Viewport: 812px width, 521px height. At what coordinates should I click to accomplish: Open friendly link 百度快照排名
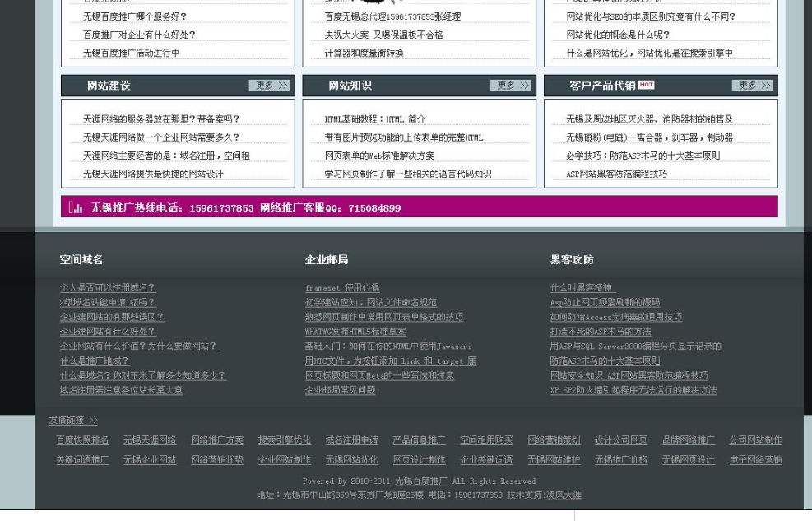click(82, 440)
